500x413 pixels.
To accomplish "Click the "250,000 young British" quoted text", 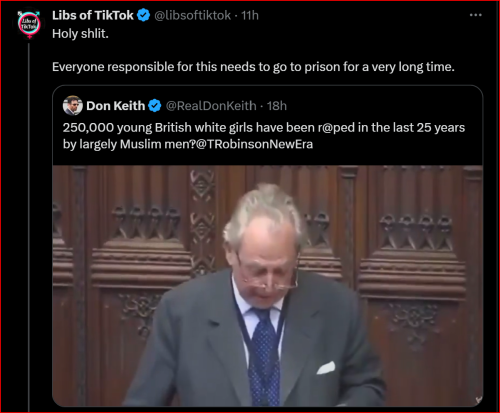I will [264, 128].
